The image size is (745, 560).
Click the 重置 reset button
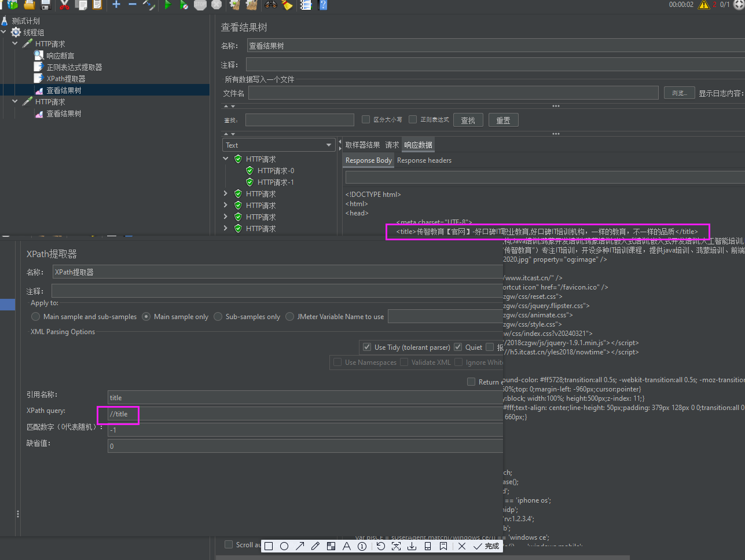504,120
